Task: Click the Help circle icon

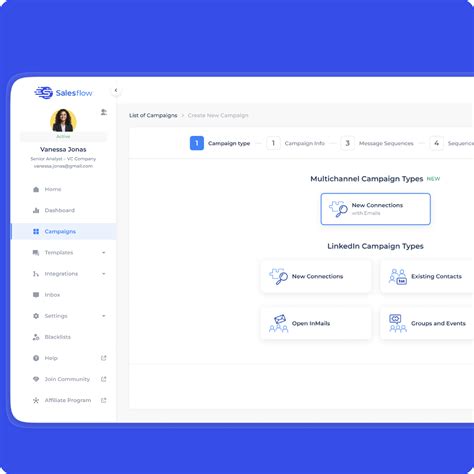Action: [36, 358]
